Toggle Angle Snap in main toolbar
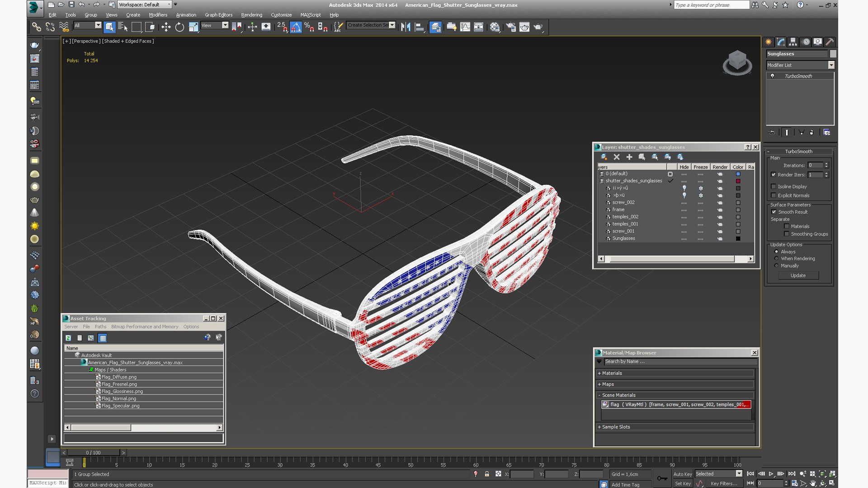868x488 pixels. click(296, 27)
